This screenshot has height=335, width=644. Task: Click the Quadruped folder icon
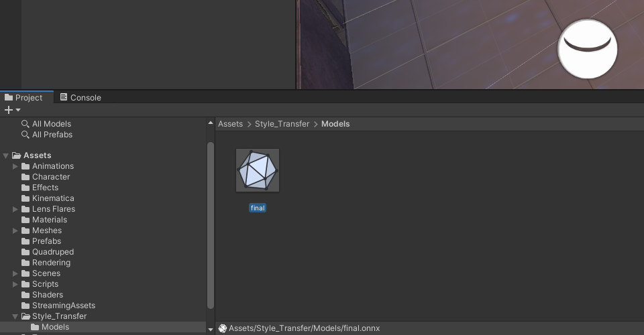pos(25,252)
